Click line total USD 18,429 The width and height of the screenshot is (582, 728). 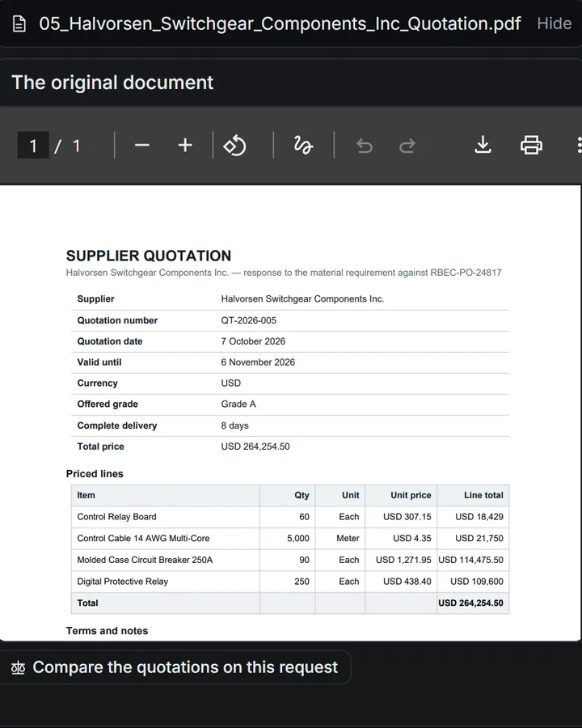[x=479, y=517]
